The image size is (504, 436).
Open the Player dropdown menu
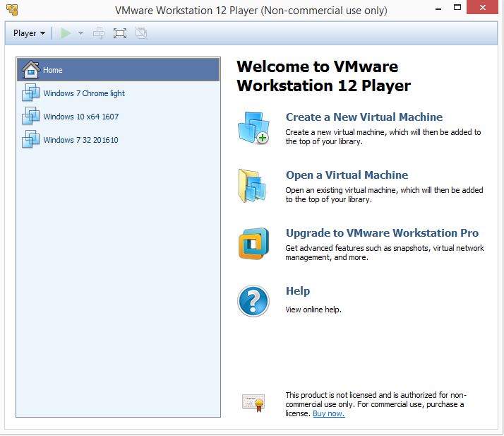pos(29,33)
